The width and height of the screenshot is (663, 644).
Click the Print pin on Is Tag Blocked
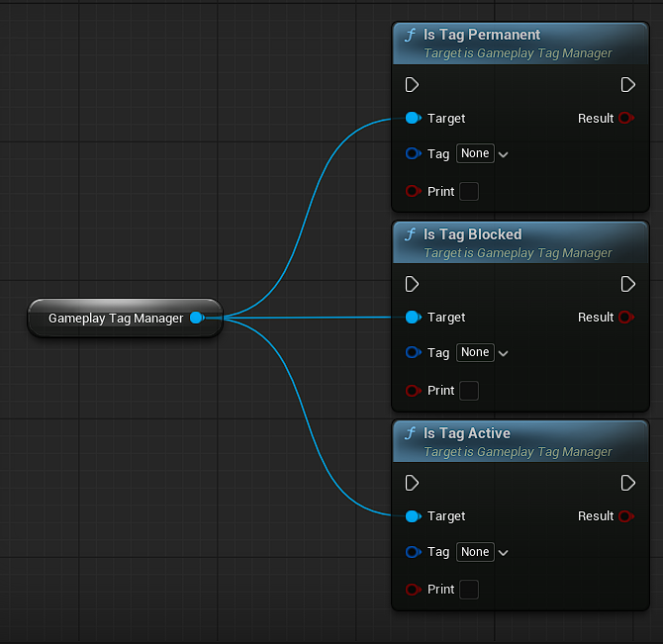point(413,391)
